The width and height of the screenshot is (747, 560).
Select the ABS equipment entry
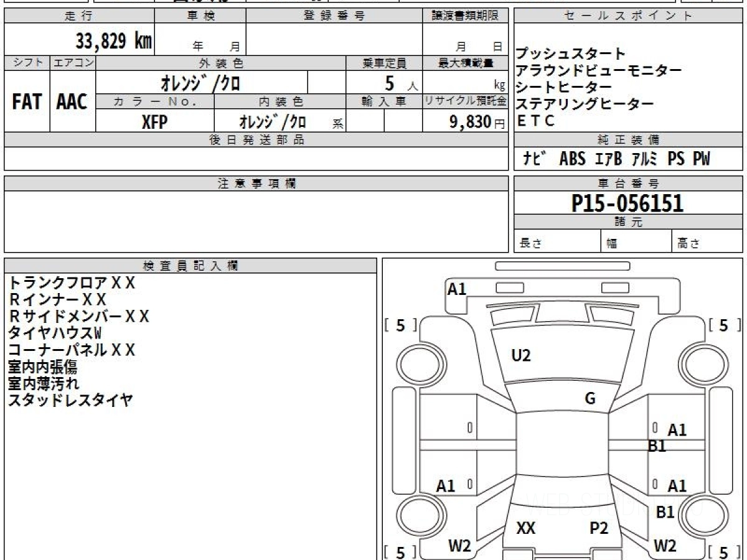tap(572, 159)
